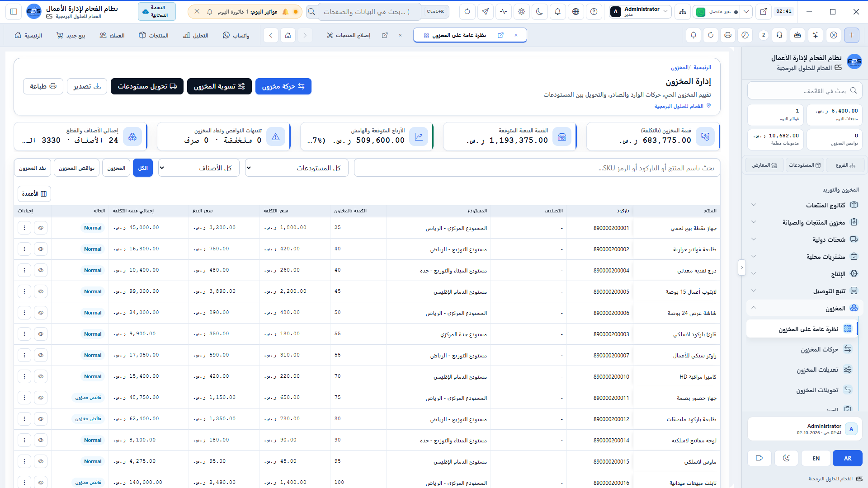Open the notifications bell in title bar

557,12
